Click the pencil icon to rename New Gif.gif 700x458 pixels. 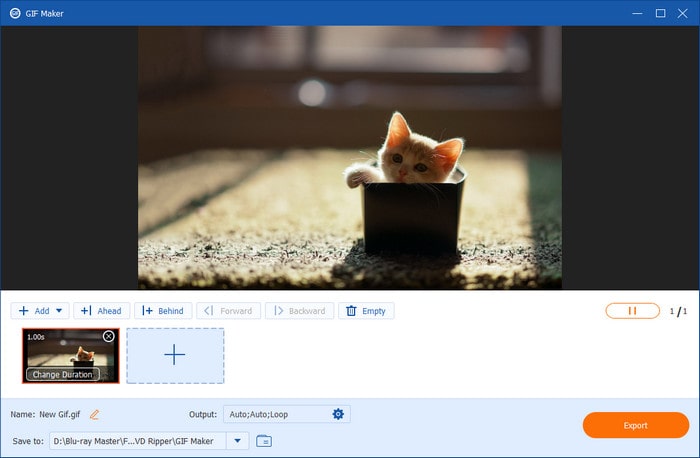click(95, 414)
